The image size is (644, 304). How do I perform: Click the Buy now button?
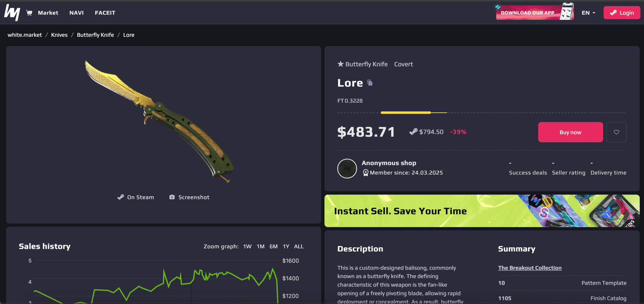point(570,132)
